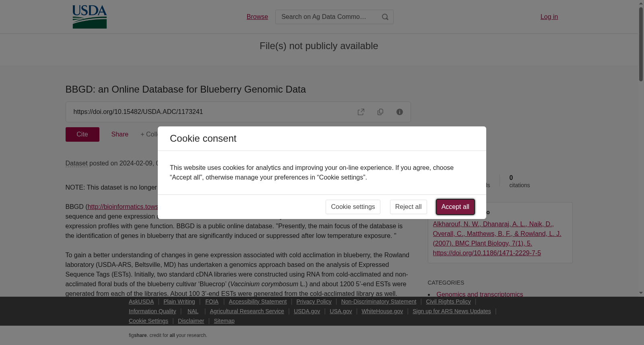Screen dimensions: 644x345
Task: Open DOI link in new window icon
Action: click(x=361, y=112)
